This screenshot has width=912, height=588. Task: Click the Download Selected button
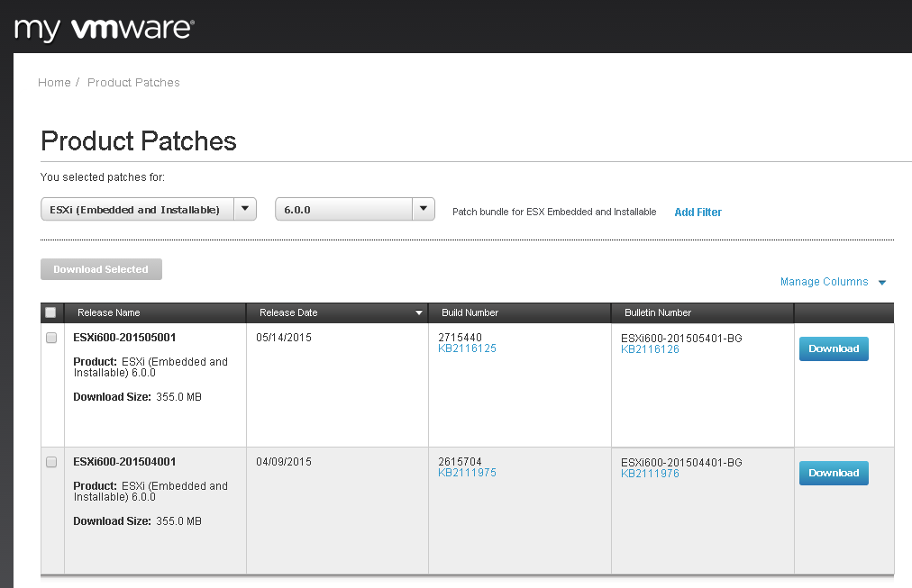tap(101, 269)
